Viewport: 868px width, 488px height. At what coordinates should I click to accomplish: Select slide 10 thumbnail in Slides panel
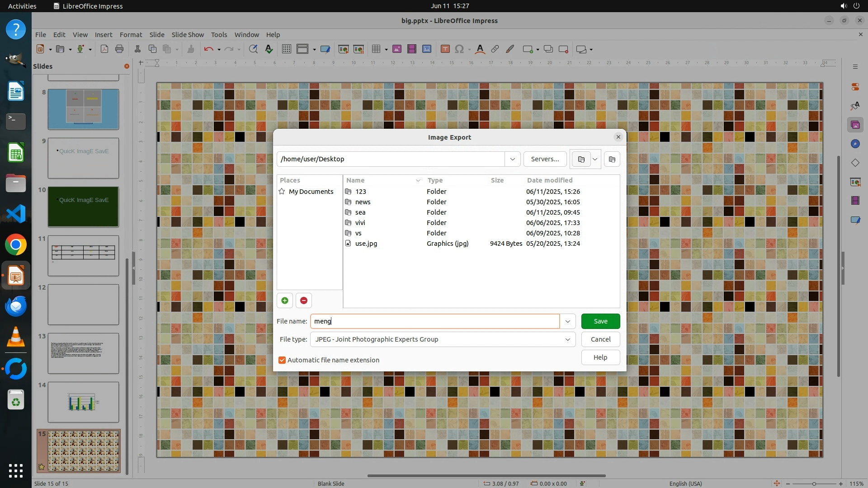click(83, 206)
